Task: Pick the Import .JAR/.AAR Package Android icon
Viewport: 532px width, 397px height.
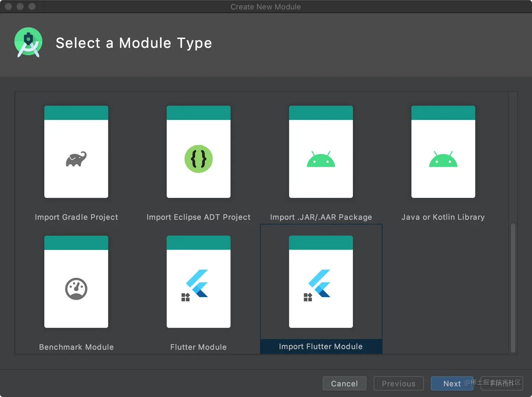Action: pos(321,159)
